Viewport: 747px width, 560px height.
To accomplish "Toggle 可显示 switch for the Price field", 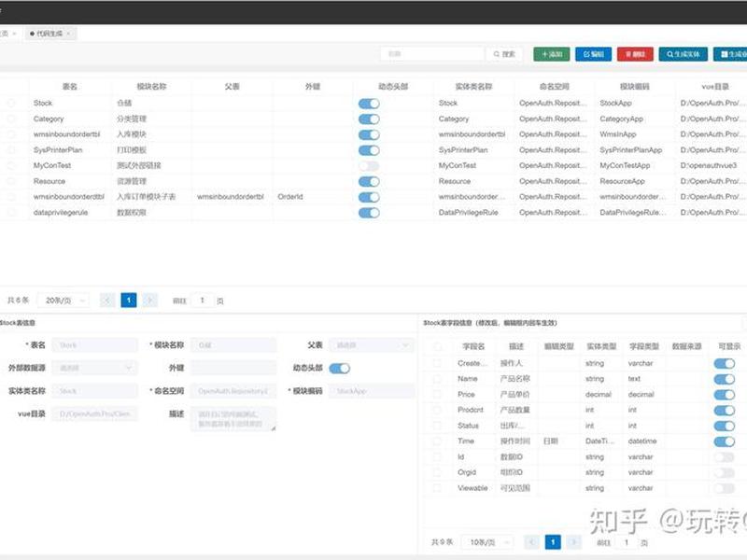I will click(725, 395).
